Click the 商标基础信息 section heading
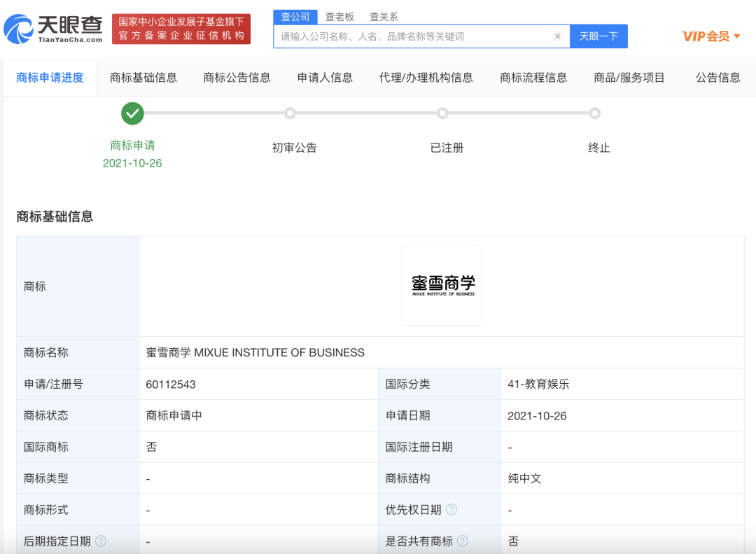Viewport: 756px width, 554px height. (x=55, y=216)
